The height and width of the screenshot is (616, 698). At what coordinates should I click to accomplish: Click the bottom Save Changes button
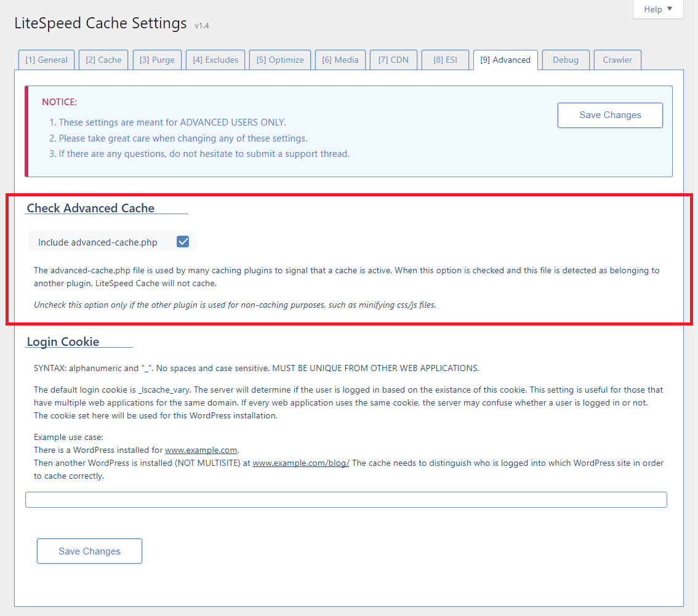[89, 551]
